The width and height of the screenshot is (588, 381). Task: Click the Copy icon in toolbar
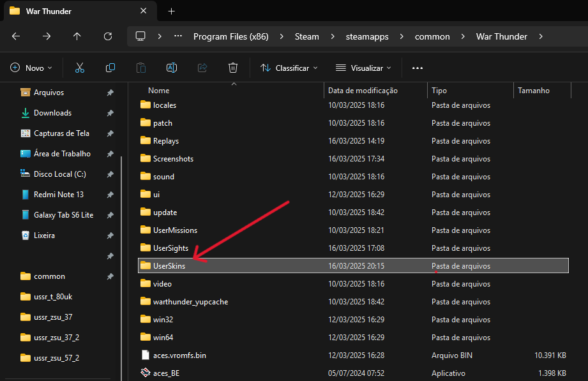[110, 68]
